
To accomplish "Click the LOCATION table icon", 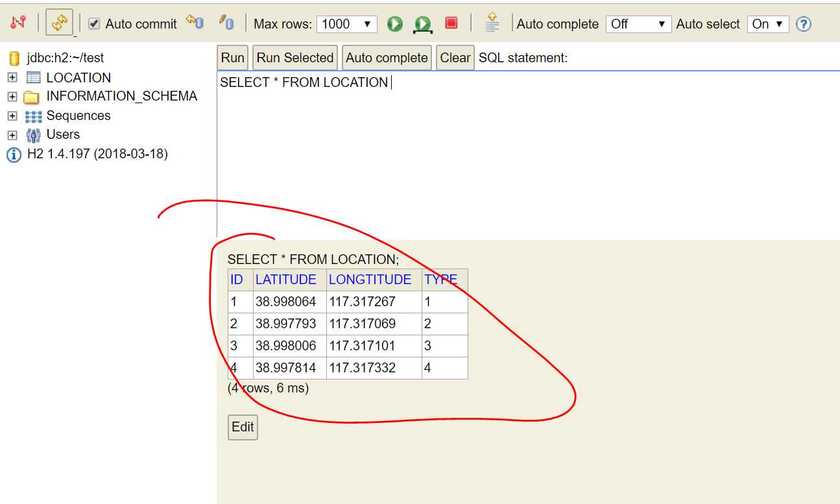I will pyautogui.click(x=33, y=78).
